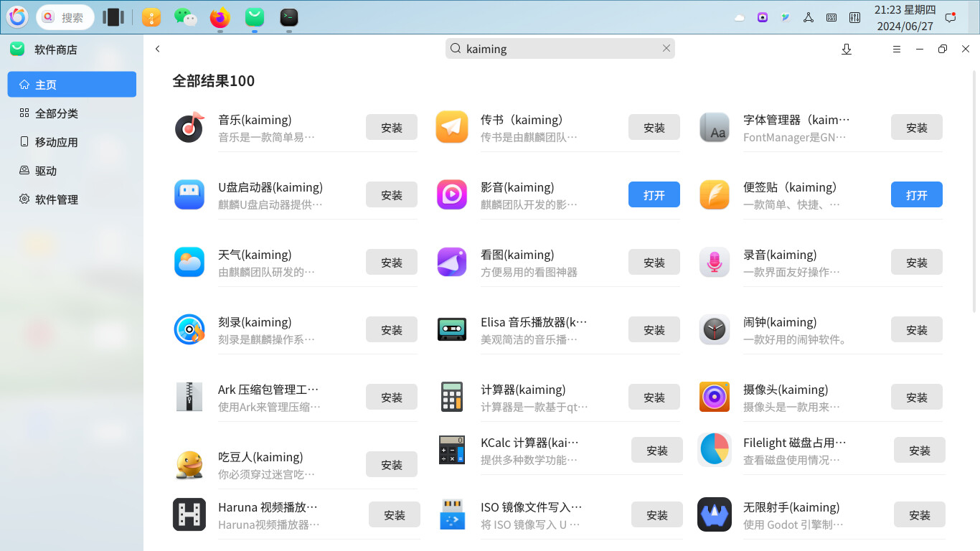Install 摄像头(kaiming)
The height and width of the screenshot is (551, 980).
[x=917, y=397]
